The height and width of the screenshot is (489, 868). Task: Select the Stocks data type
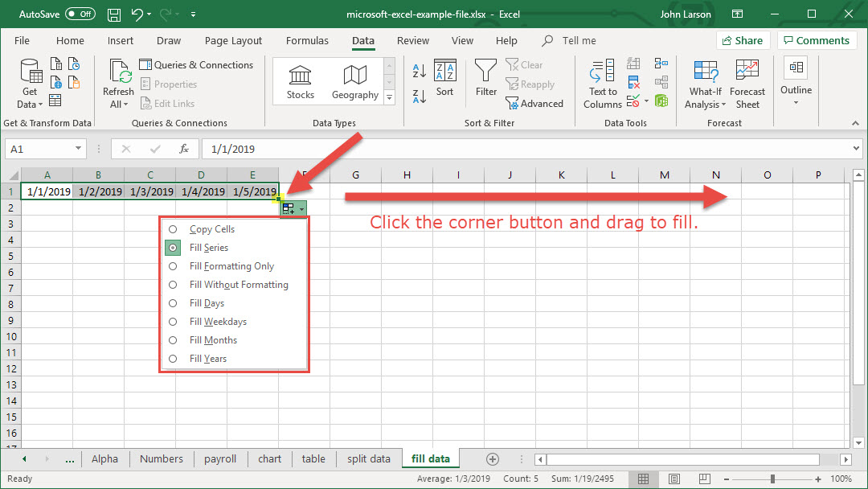pyautogui.click(x=301, y=83)
